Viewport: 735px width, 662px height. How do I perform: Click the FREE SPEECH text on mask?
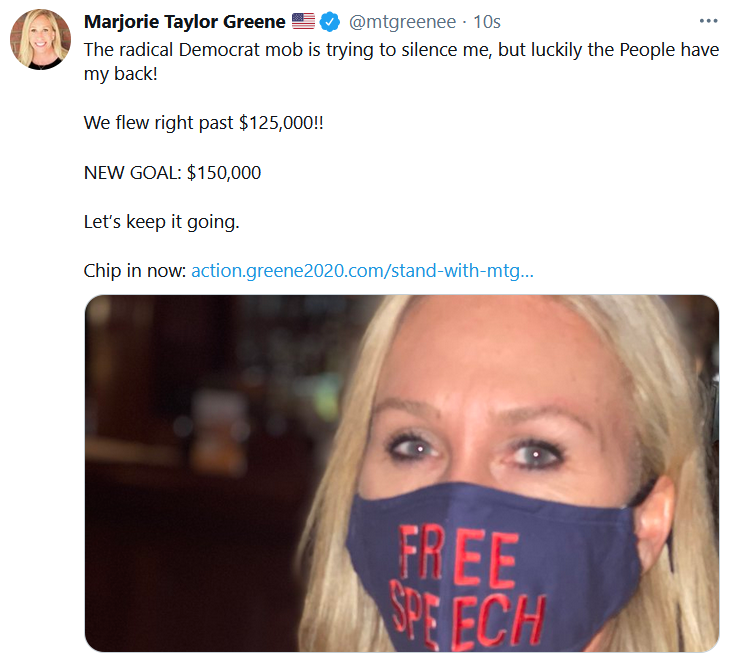(466, 586)
